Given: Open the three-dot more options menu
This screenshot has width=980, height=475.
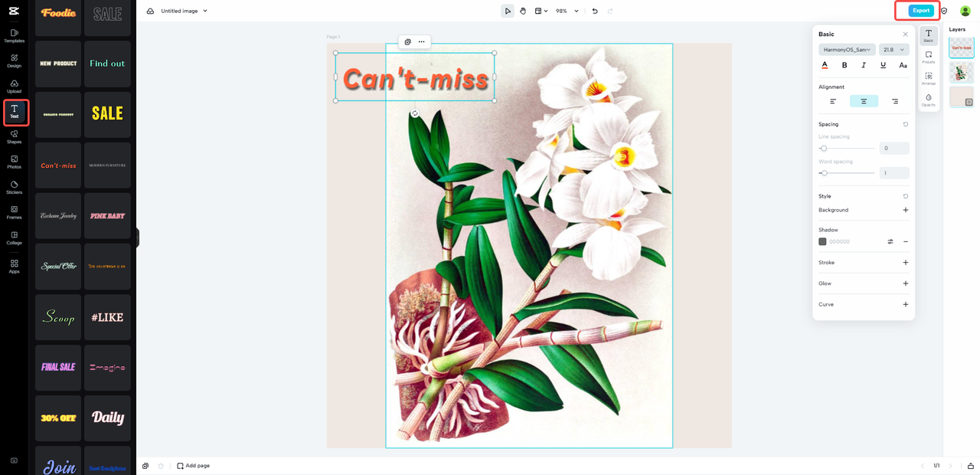Looking at the screenshot, I should click(x=422, y=41).
